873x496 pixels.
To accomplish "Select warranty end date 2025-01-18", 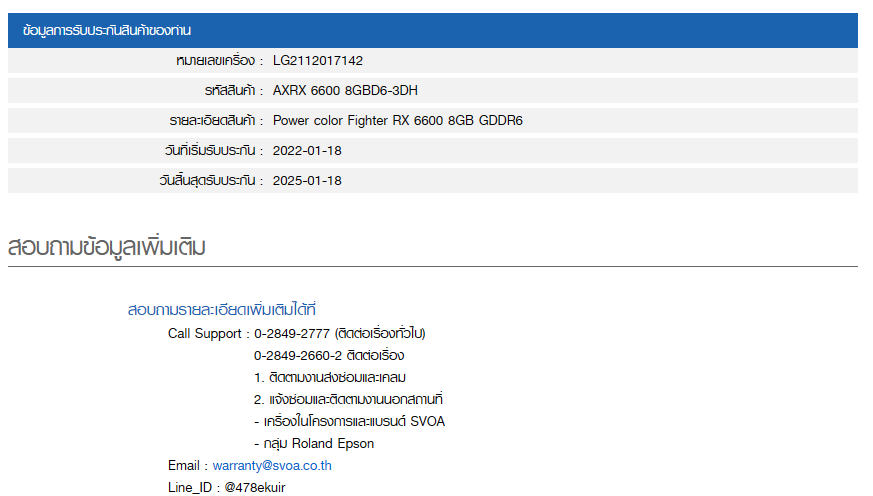I will coord(307,181).
